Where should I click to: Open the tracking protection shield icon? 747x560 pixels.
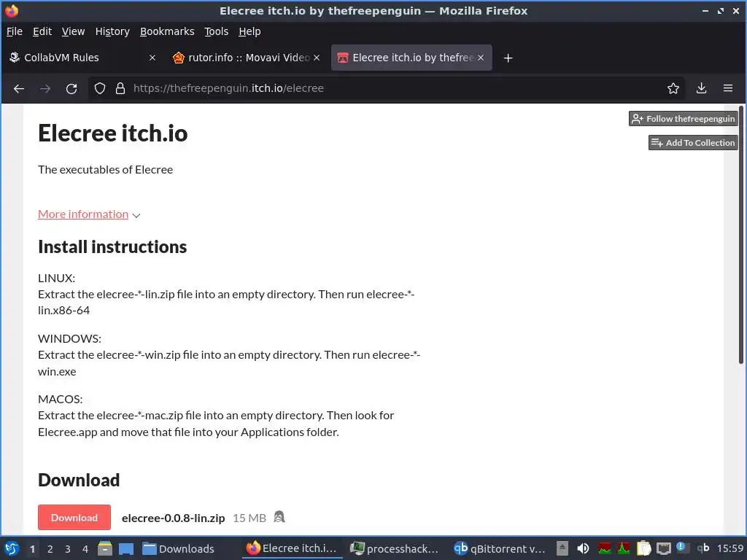(x=99, y=88)
